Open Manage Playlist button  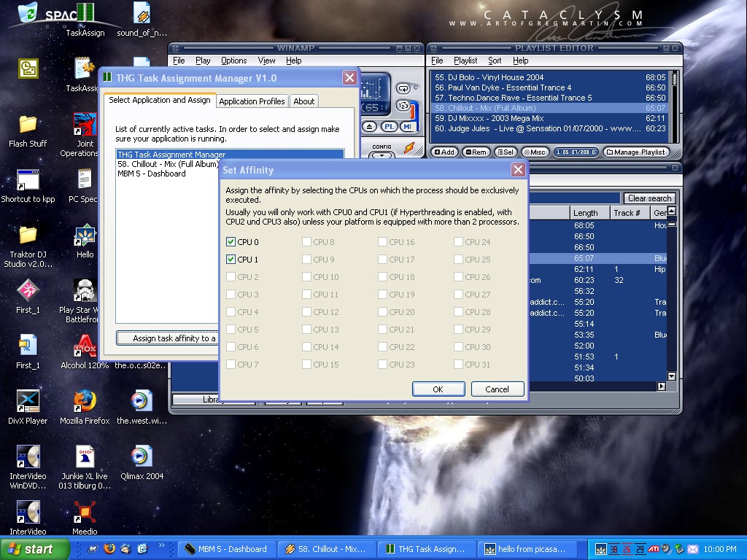(x=636, y=152)
